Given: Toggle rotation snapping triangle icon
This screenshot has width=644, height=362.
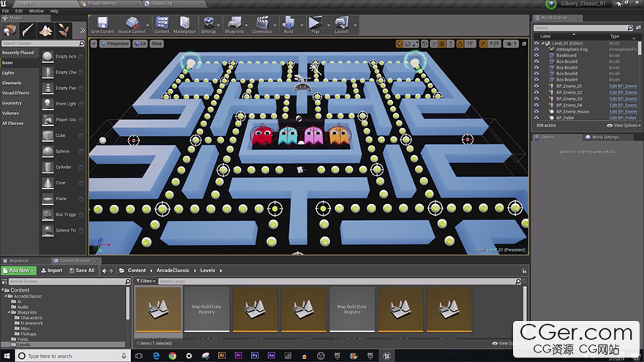Looking at the screenshot, I should coord(460,43).
